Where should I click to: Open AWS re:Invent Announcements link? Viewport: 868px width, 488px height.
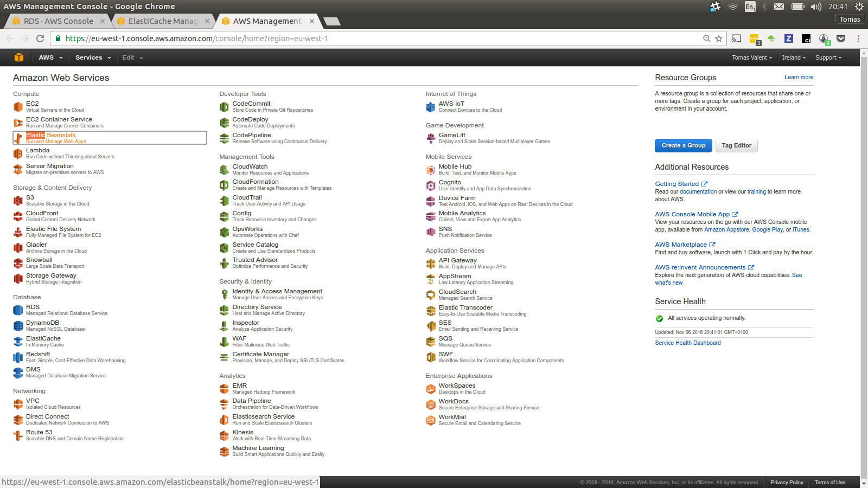[704, 267]
